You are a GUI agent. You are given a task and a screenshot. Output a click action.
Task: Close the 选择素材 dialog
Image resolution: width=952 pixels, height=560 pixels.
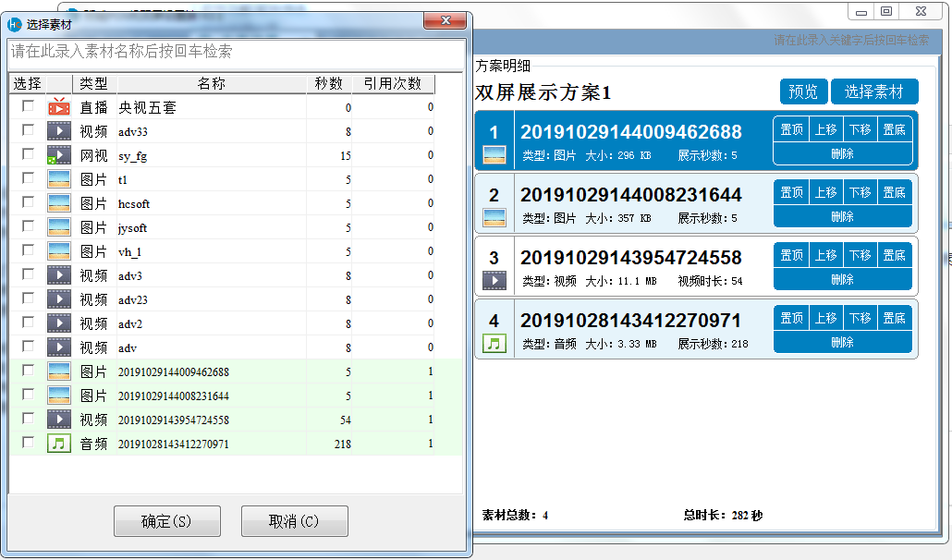pos(445,20)
